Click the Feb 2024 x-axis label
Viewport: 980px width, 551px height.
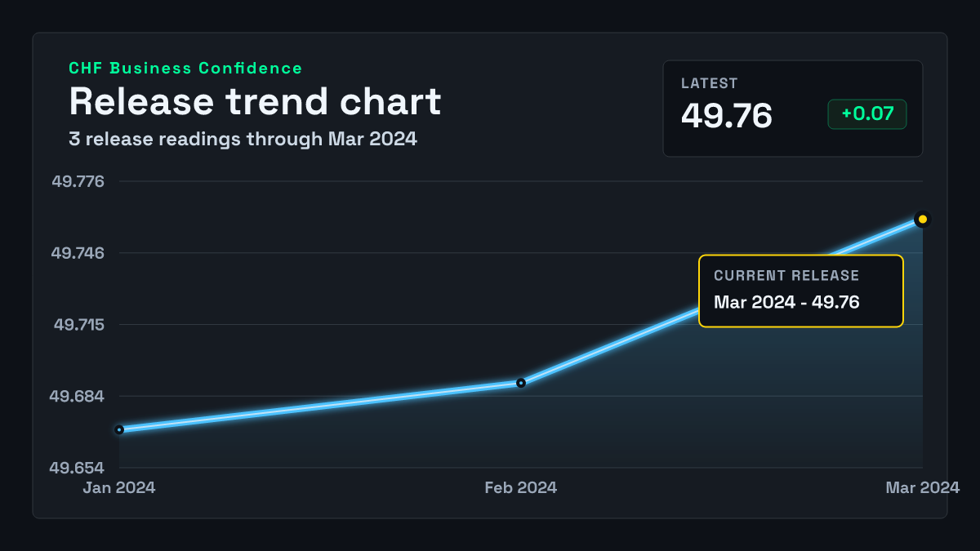(x=521, y=487)
